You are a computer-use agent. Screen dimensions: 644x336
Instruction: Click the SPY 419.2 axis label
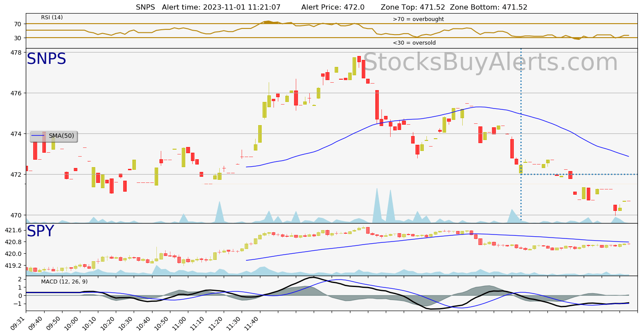pyautogui.click(x=14, y=266)
